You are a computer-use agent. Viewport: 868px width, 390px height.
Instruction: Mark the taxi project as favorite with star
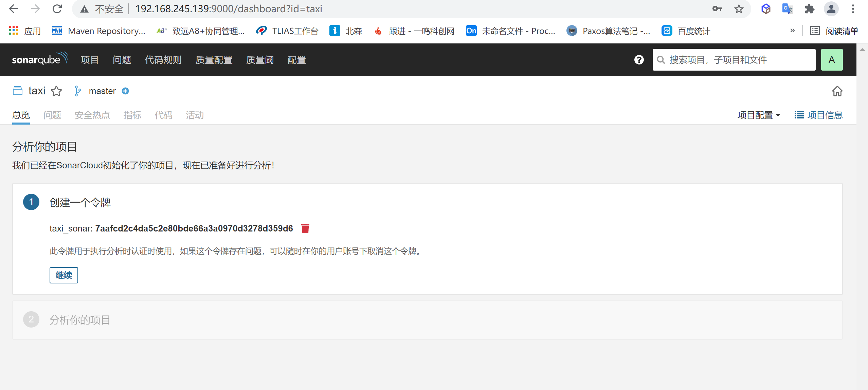click(x=56, y=91)
